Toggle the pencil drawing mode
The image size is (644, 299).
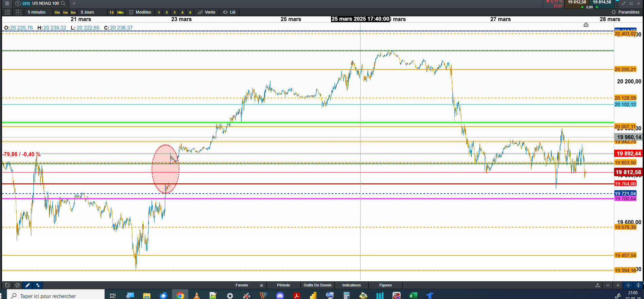point(28,285)
